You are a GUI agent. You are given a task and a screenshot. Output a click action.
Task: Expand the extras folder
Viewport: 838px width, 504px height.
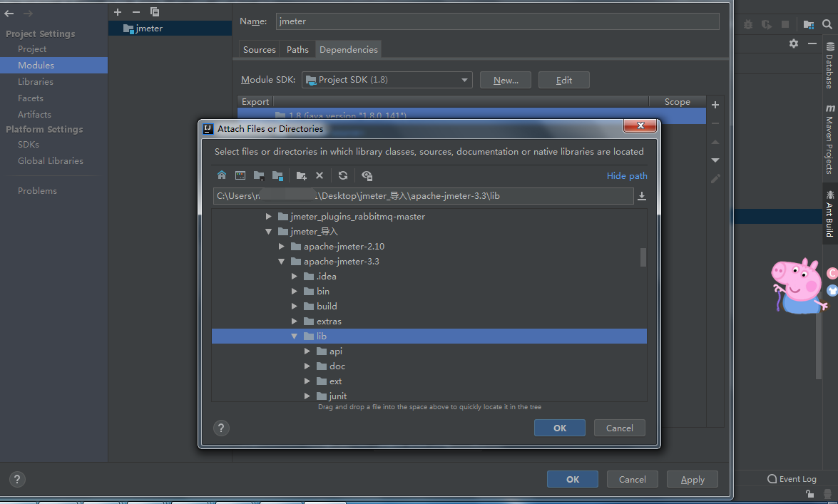click(x=294, y=322)
